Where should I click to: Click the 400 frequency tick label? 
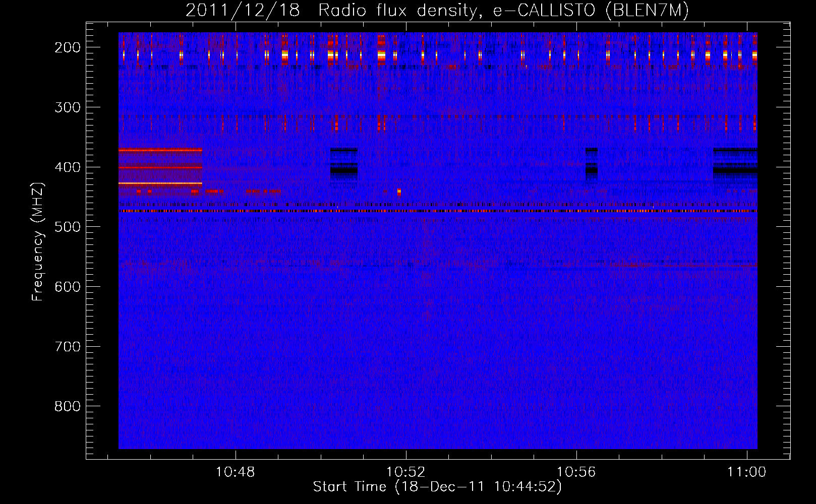67,167
